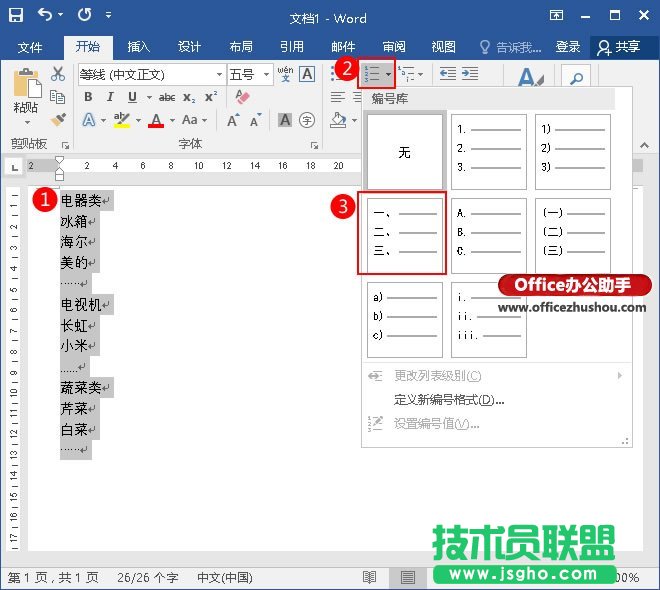Open the font color dropdown arrow
The image size is (660, 590).
pyautogui.click(x=172, y=120)
